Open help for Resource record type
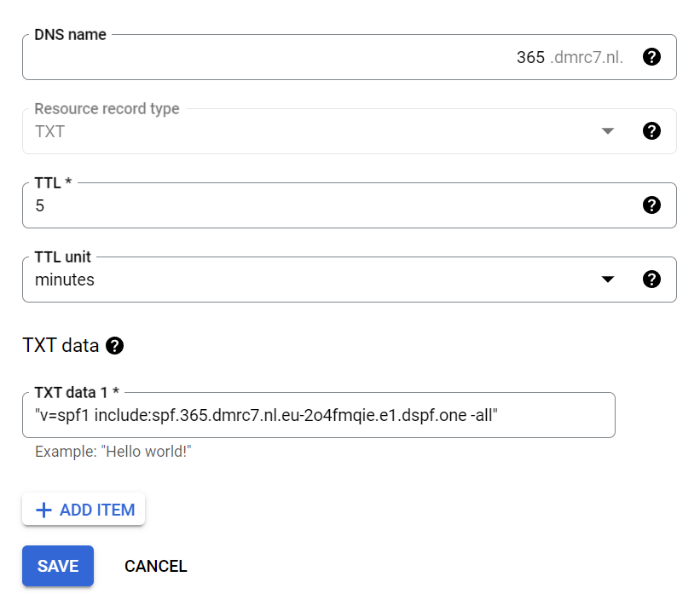Image resolution: width=700 pixels, height=594 pixels. pos(651,131)
